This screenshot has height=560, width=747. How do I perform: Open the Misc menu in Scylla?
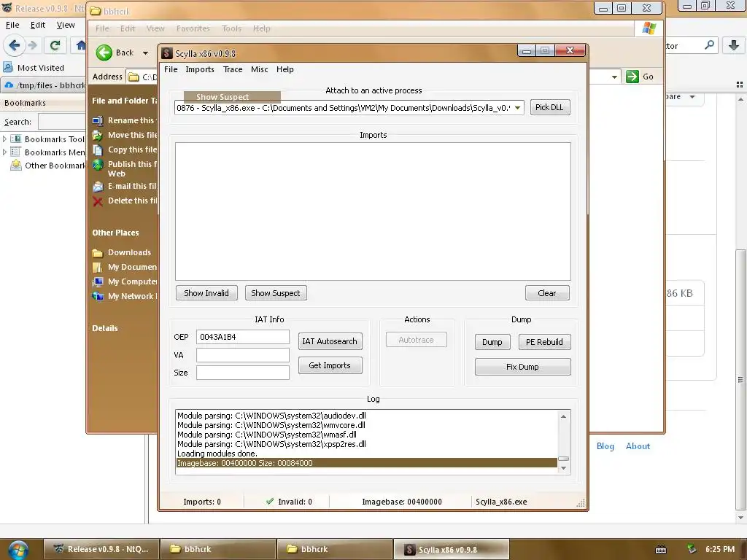coord(259,69)
